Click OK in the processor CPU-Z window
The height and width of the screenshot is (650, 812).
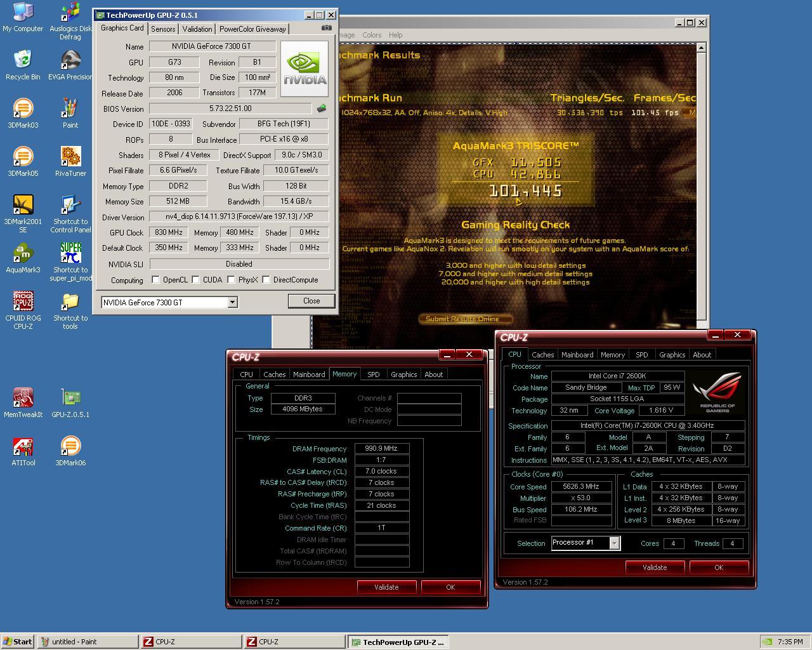click(719, 567)
